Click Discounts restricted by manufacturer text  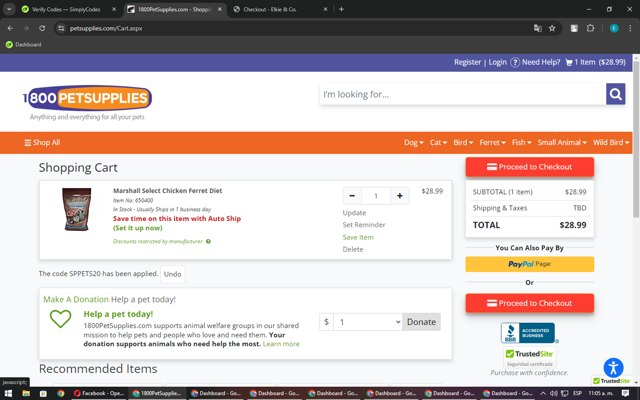pyautogui.click(x=158, y=241)
